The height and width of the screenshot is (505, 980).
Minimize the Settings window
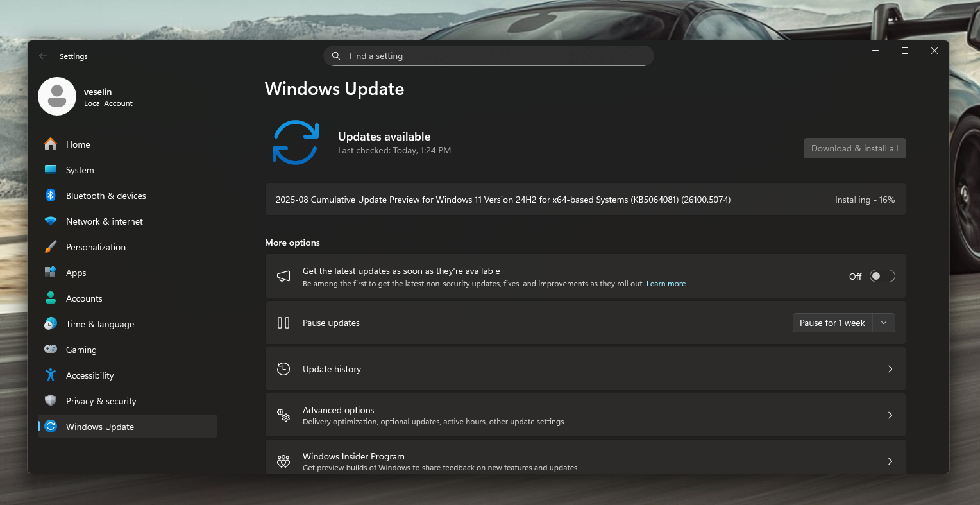point(875,51)
